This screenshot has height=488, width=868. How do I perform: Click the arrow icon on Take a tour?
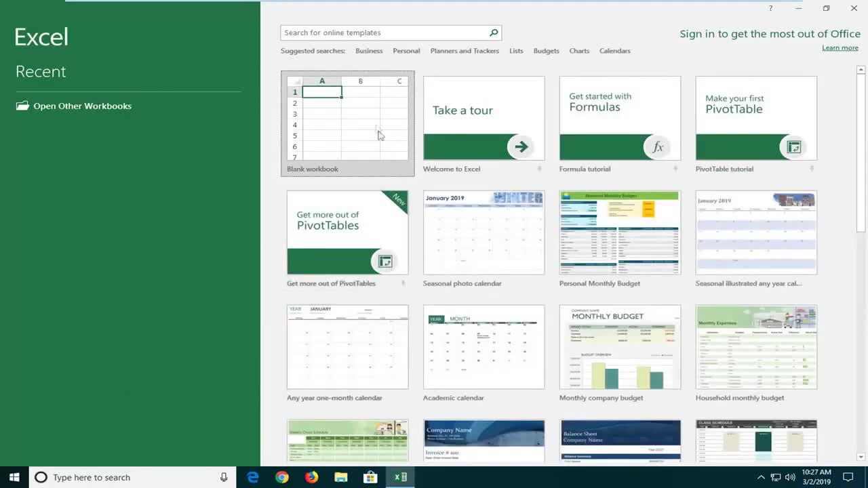pyautogui.click(x=521, y=146)
